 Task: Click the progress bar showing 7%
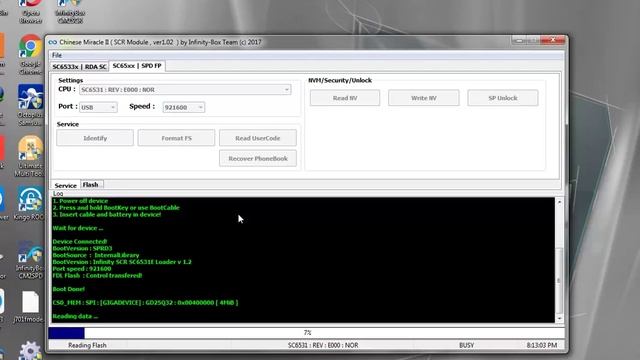click(x=307, y=333)
